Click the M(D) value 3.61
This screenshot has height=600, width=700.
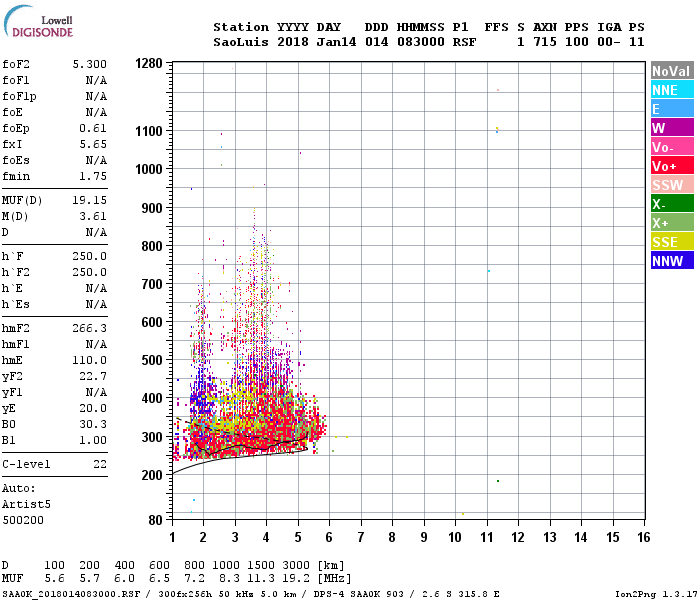click(x=93, y=216)
